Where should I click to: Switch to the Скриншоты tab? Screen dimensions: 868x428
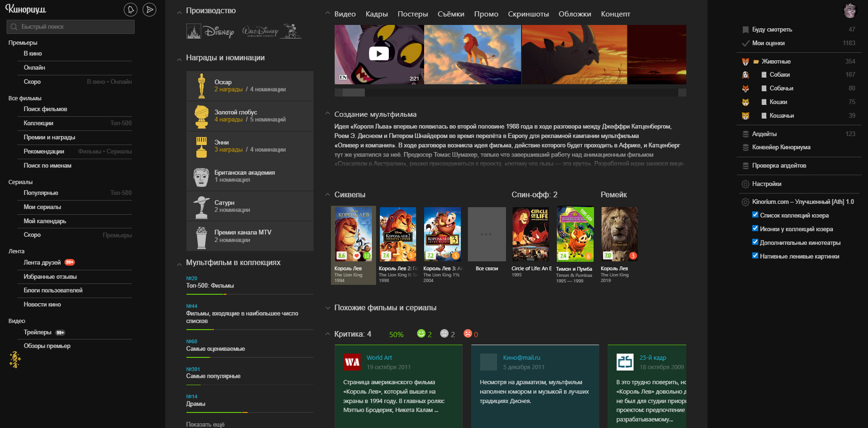(528, 14)
